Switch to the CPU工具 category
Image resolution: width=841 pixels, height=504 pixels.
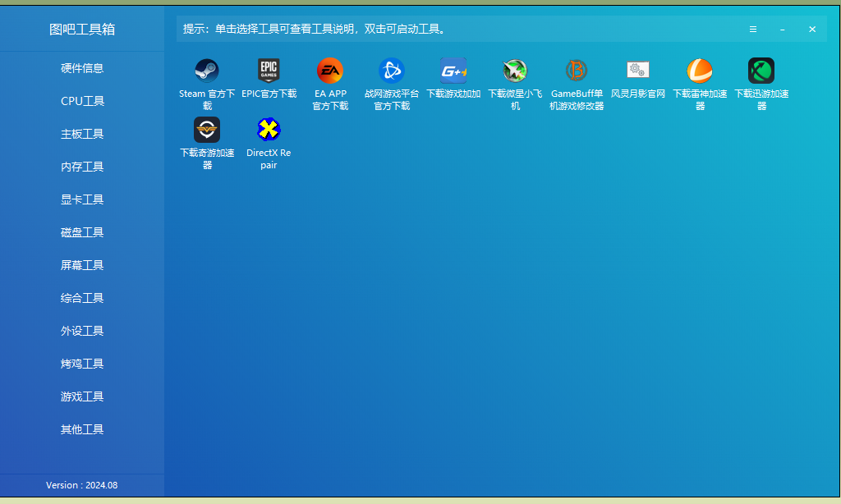82,101
